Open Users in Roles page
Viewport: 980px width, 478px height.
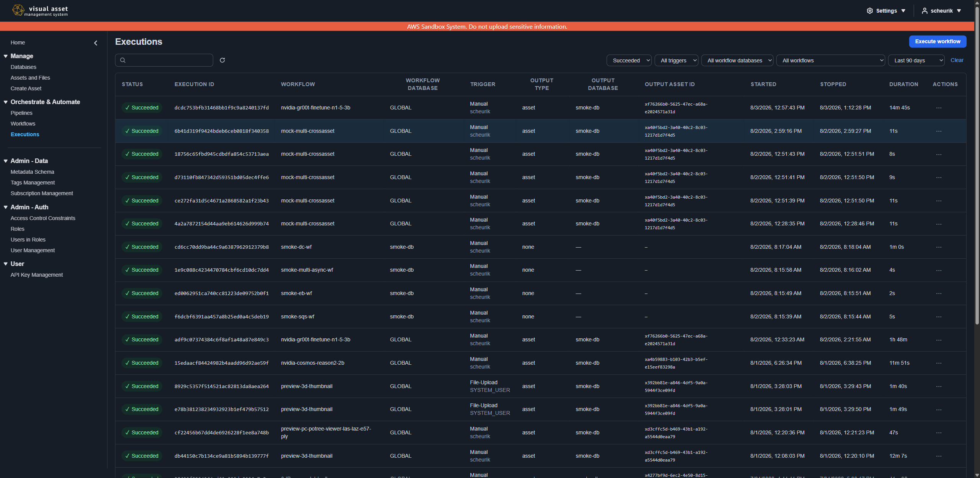click(x=28, y=240)
